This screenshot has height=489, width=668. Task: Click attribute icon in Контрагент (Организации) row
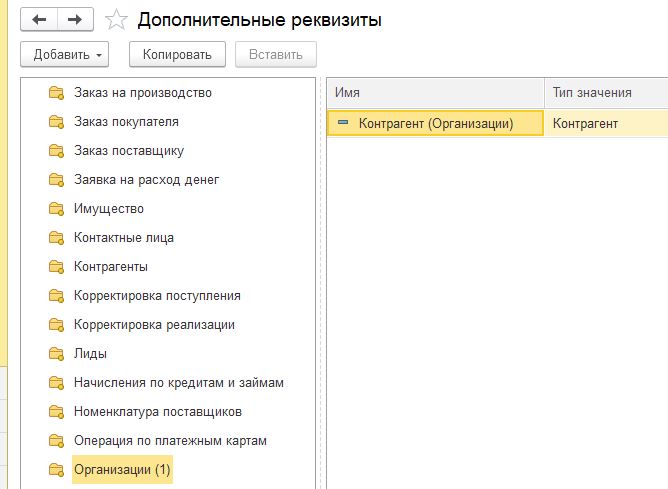343,123
